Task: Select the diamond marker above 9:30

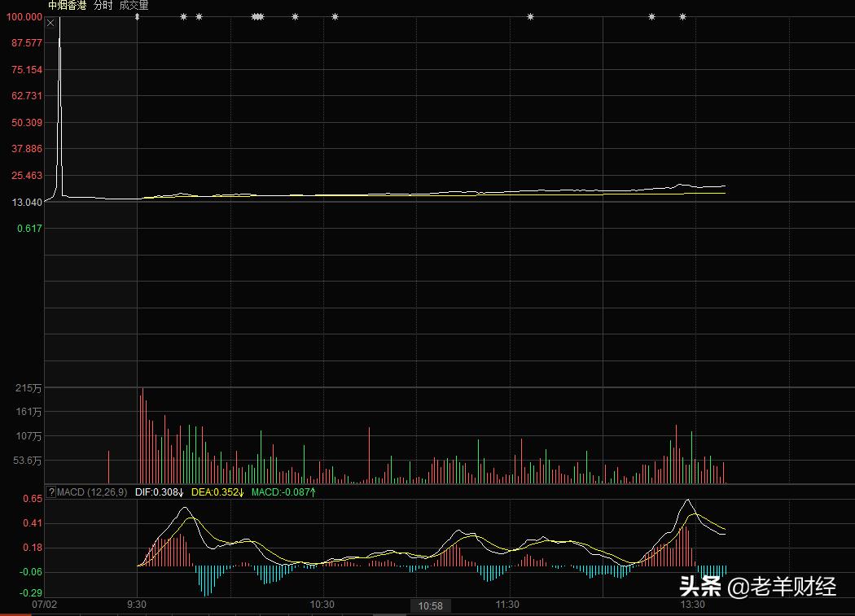Action: tap(137, 17)
